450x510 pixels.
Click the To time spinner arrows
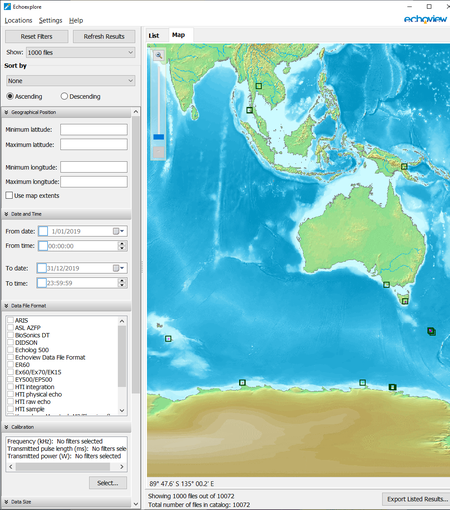pyautogui.click(x=122, y=283)
